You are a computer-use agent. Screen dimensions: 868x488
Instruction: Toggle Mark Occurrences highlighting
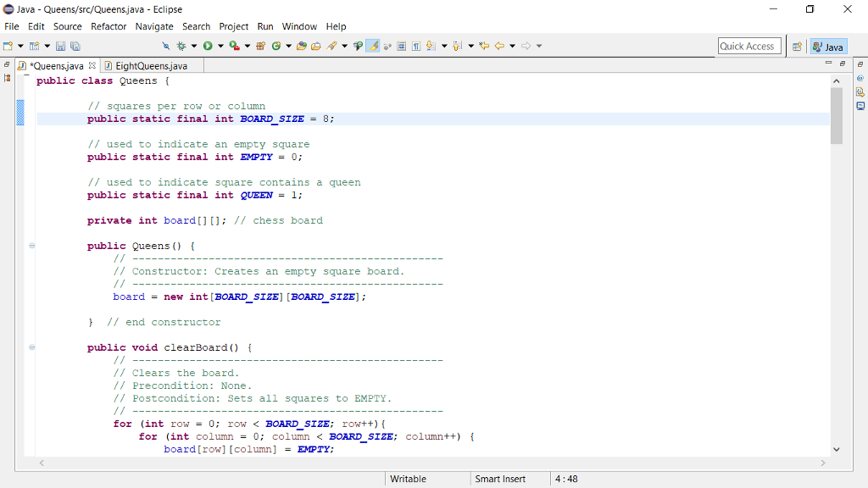click(x=372, y=46)
